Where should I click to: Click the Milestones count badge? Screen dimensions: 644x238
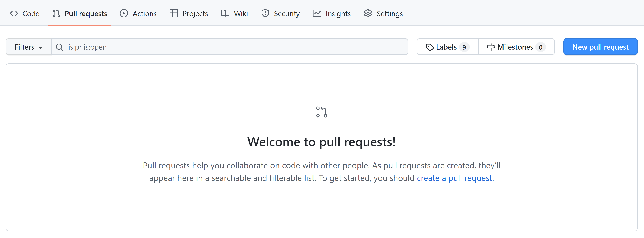point(540,47)
